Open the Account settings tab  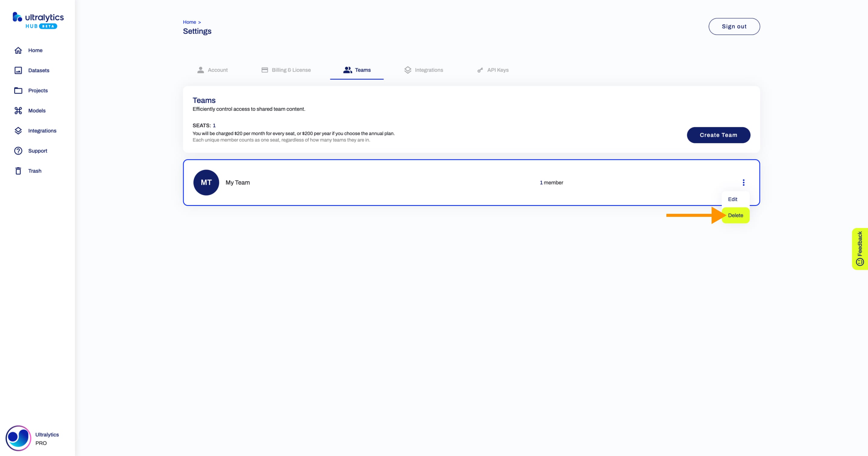[218, 69]
